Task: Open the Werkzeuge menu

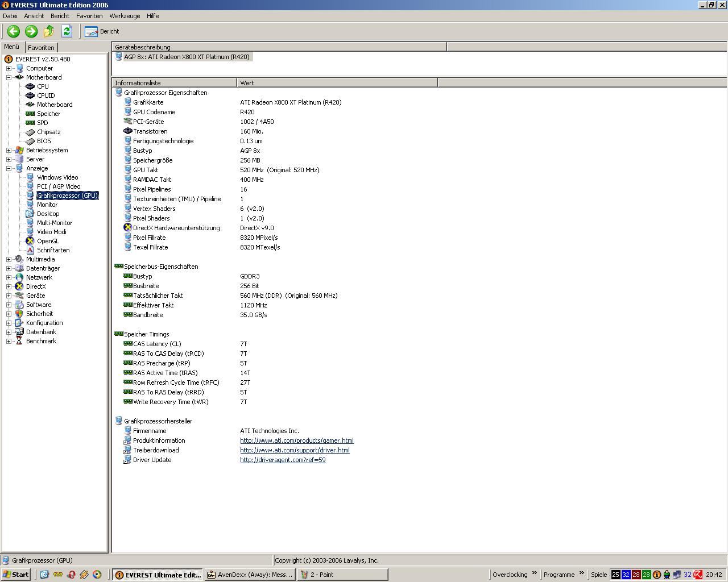Action: (125, 16)
